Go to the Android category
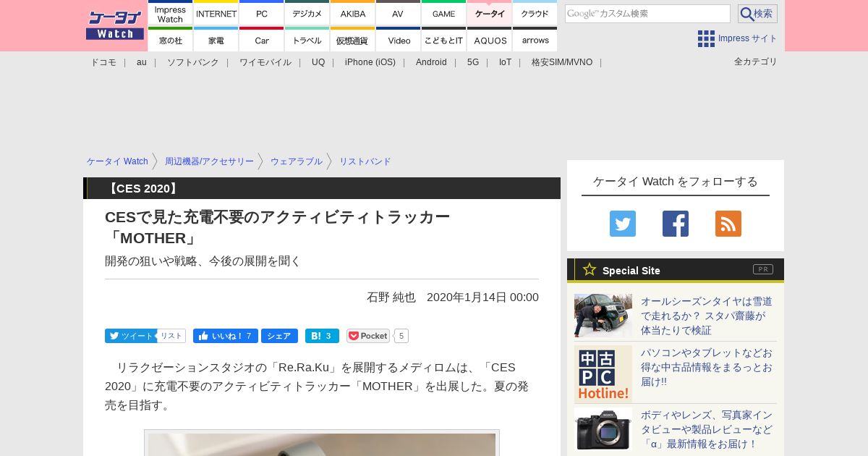 pyautogui.click(x=431, y=62)
